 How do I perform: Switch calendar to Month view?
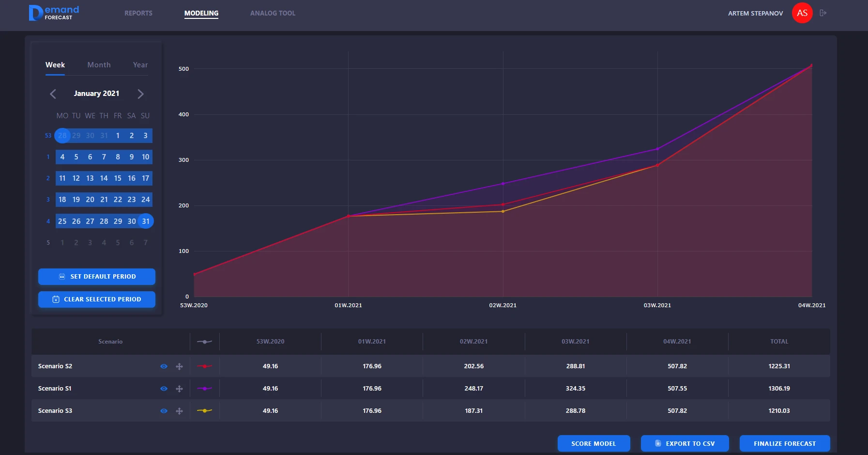[x=99, y=65]
